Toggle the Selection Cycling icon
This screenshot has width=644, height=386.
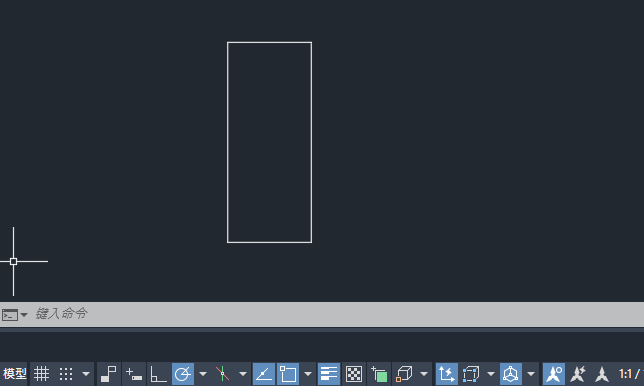point(379,374)
